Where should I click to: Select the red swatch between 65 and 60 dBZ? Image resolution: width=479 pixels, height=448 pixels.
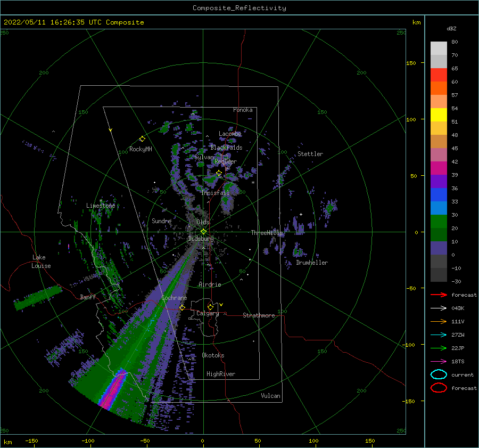[439, 75]
